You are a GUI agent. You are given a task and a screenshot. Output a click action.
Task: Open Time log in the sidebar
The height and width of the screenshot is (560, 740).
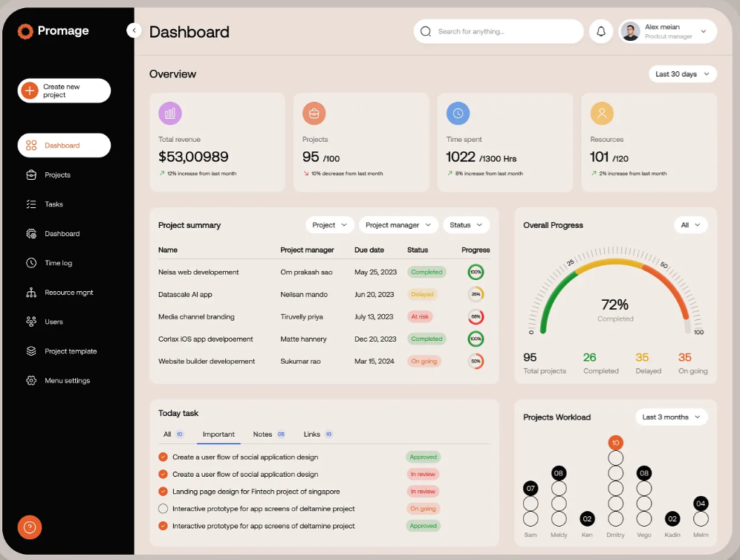pos(58,263)
